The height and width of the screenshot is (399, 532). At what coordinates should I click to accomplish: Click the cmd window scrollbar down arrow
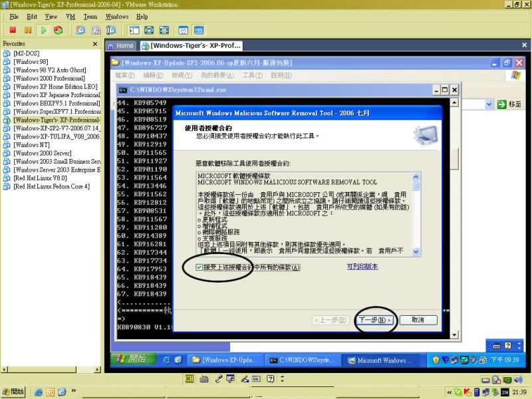click(454, 335)
